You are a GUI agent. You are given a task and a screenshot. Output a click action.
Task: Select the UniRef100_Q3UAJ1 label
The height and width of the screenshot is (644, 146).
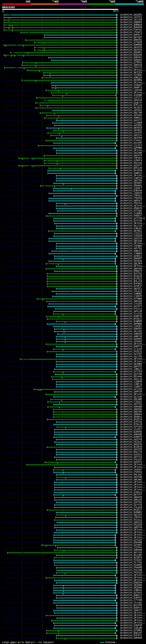131,492
